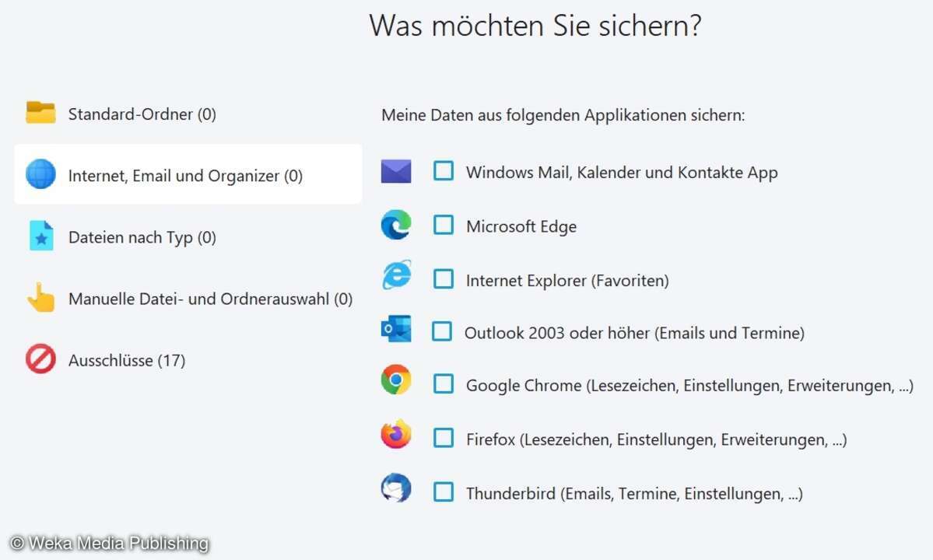Click the Thunderbird logo icon
The height and width of the screenshot is (560, 933).
396,489
